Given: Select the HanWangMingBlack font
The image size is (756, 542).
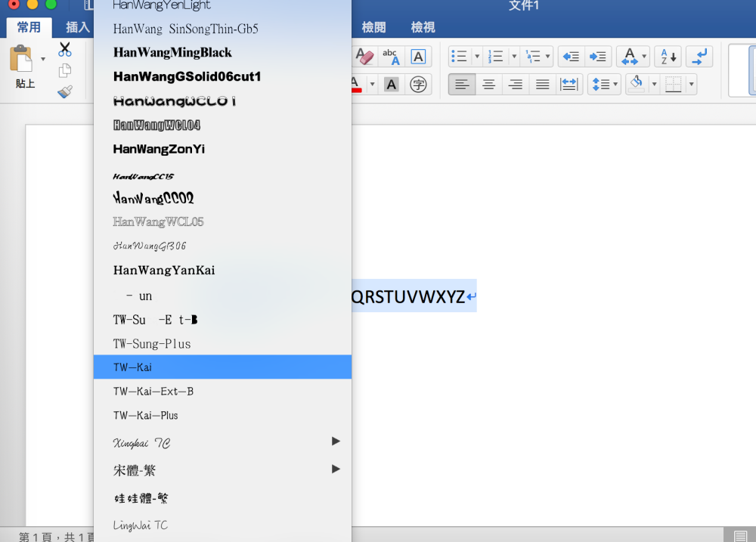Looking at the screenshot, I should pos(222,52).
